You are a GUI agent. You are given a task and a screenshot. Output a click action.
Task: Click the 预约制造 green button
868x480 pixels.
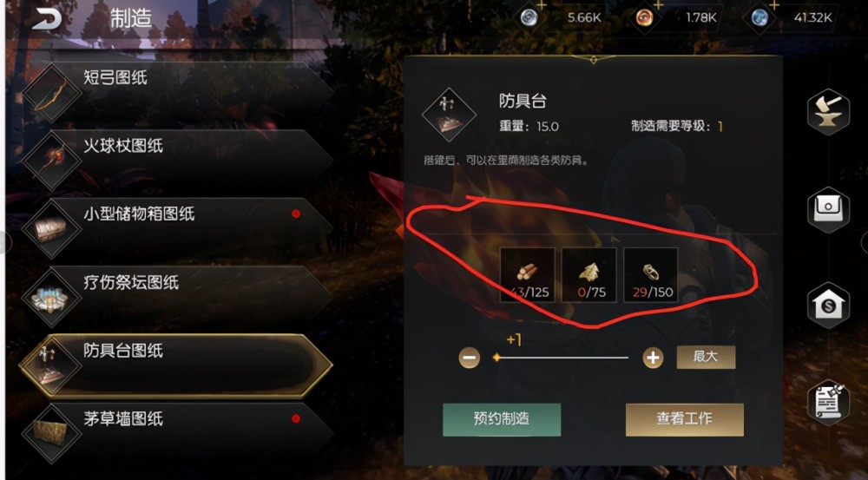pos(502,419)
